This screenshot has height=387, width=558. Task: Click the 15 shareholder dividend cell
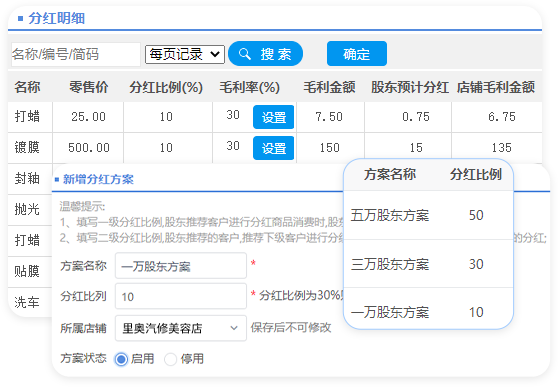[416, 148]
